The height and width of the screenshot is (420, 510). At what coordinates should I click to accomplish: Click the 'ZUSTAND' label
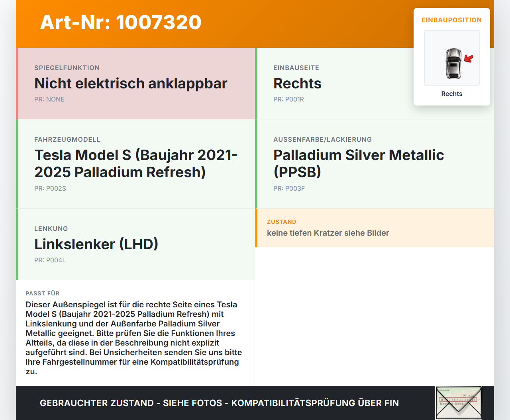281,222
